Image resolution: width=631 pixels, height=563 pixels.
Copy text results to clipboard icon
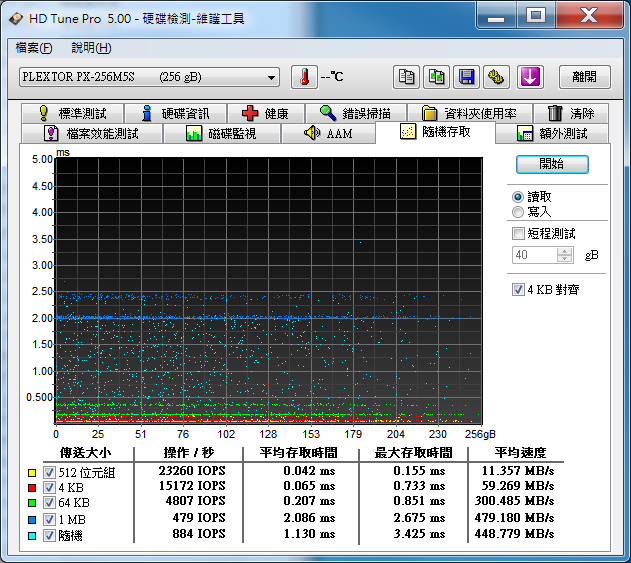406,77
